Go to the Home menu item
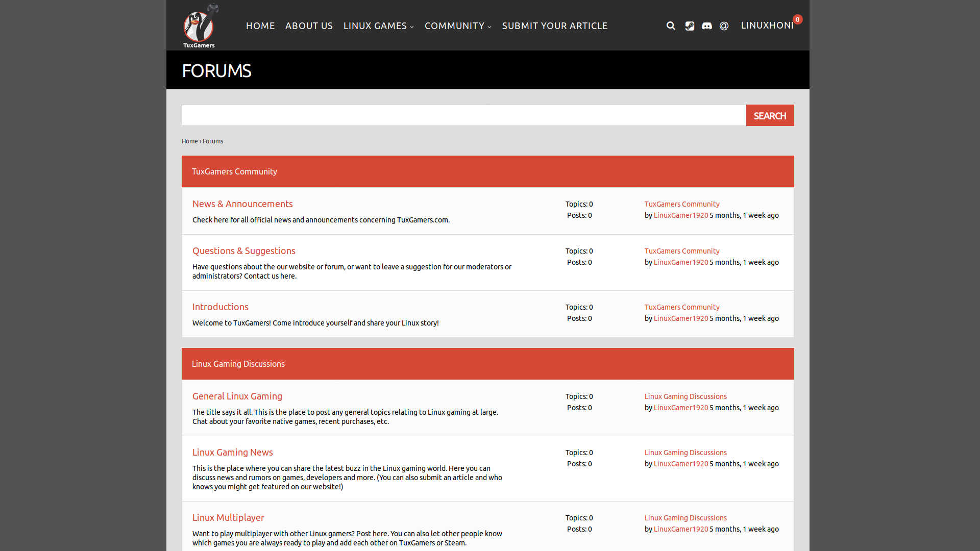The height and width of the screenshot is (551, 980). pos(260,26)
